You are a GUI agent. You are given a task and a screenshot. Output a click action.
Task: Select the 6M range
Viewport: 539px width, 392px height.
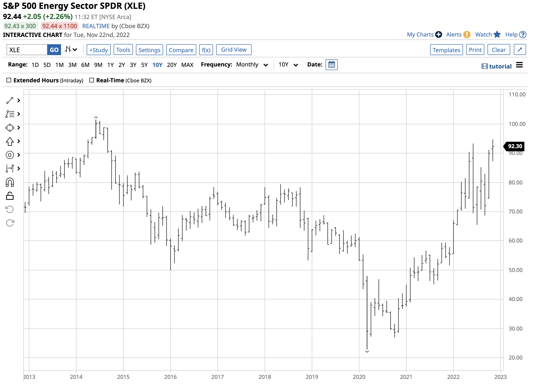[85, 65]
